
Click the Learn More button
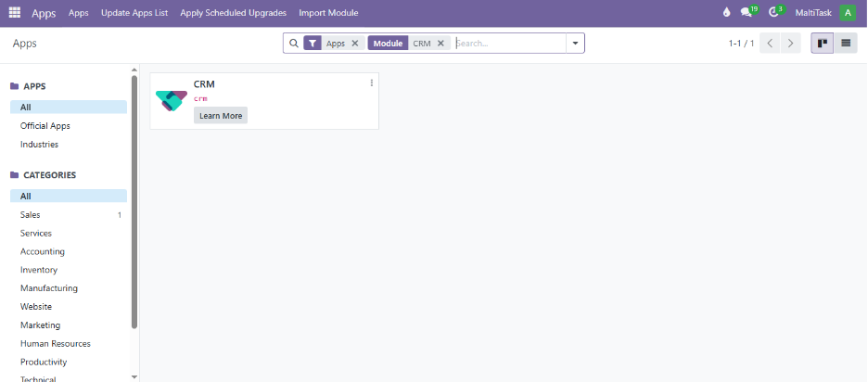[221, 116]
